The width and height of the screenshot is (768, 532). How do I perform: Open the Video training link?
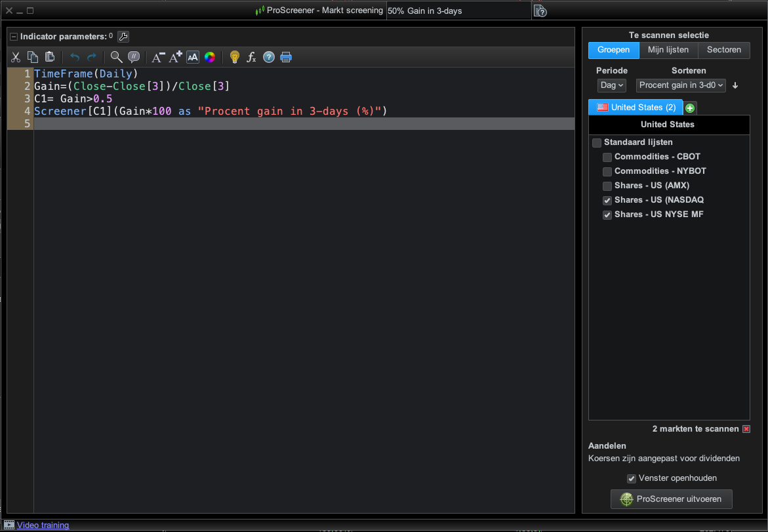point(43,525)
